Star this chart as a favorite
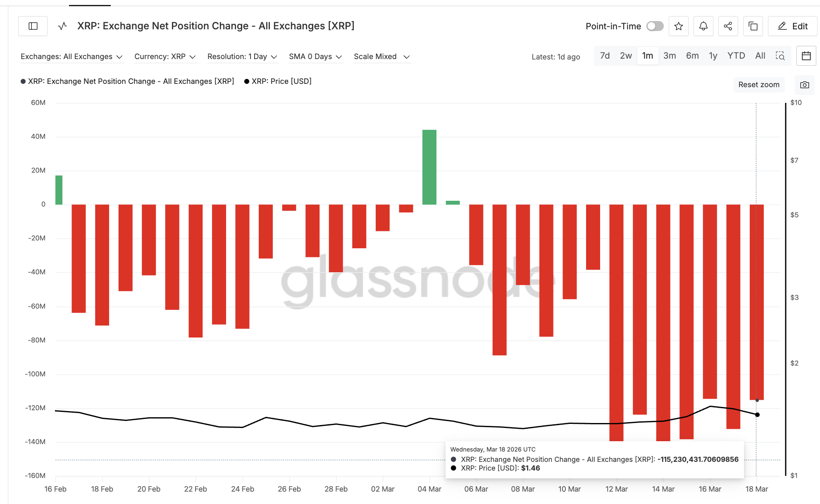Image resolution: width=820 pixels, height=504 pixels. (x=678, y=26)
